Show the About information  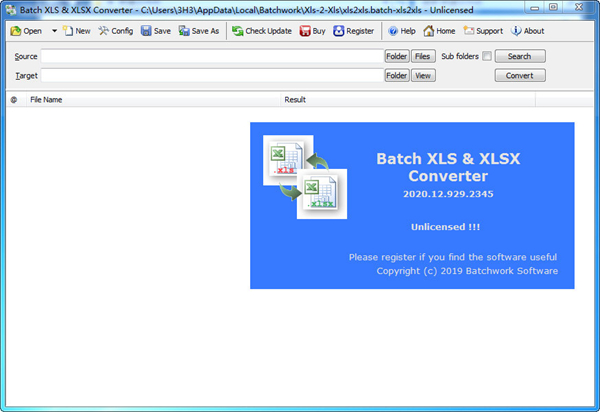(x=527, y=31)
